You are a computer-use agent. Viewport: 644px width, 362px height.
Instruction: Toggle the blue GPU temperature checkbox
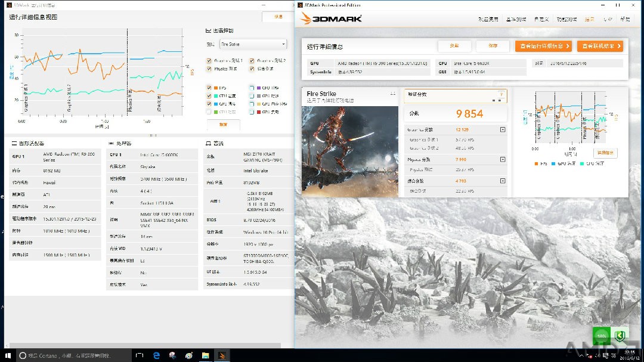point(209,104)
